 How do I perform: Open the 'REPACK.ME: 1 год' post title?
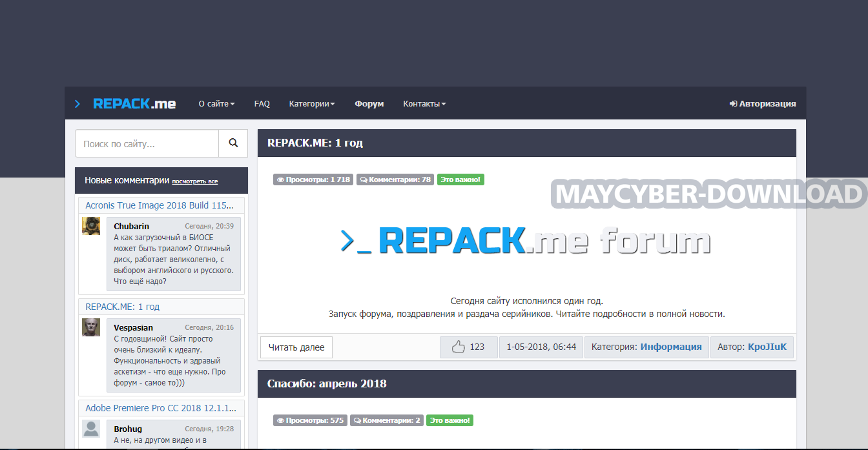(315, 143)
